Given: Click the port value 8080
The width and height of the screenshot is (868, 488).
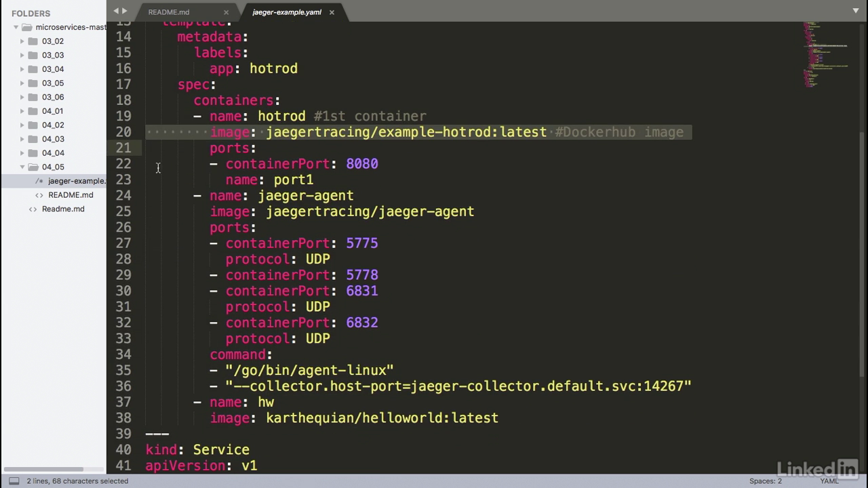Looking at the screenshot, I should [x=362, y=164].
